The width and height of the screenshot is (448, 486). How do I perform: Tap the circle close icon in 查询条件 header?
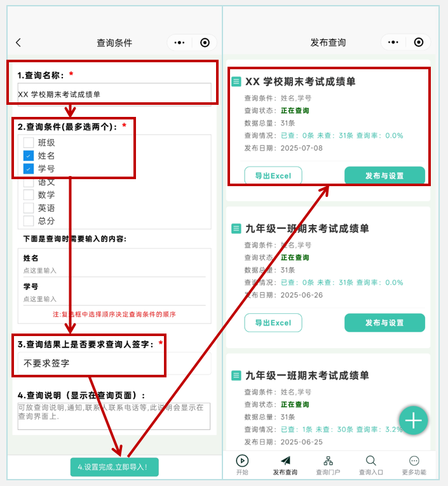[x=205, y=43]
